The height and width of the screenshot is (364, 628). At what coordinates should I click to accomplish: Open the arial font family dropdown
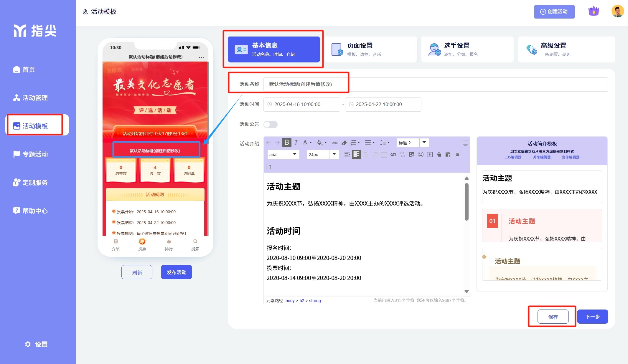coord(294,154)
